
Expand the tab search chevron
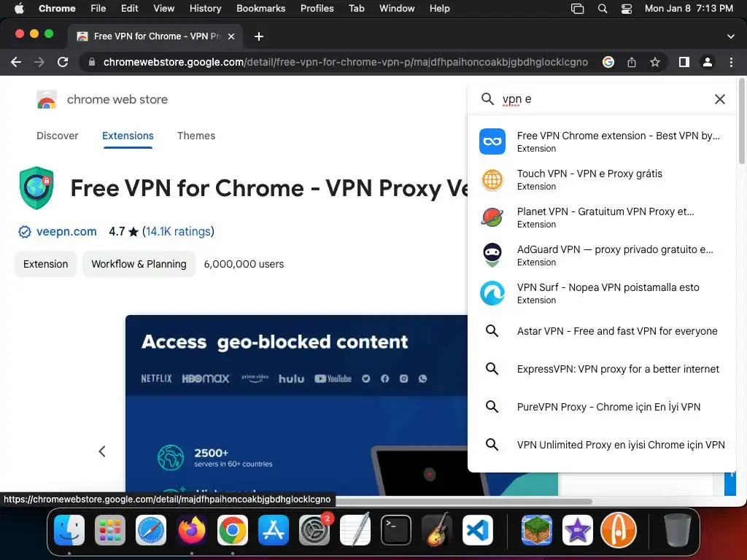pyautogui.click(x=731, y=36)
